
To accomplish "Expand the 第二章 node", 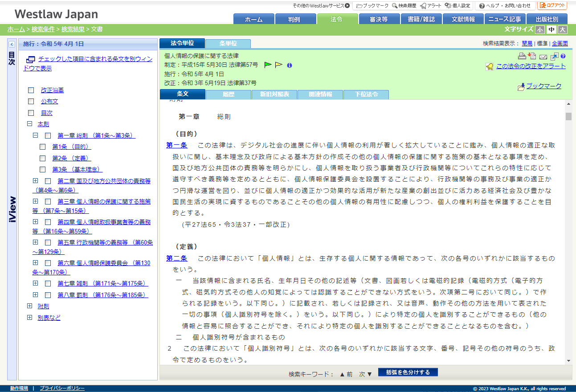I will tap(36, 181).
